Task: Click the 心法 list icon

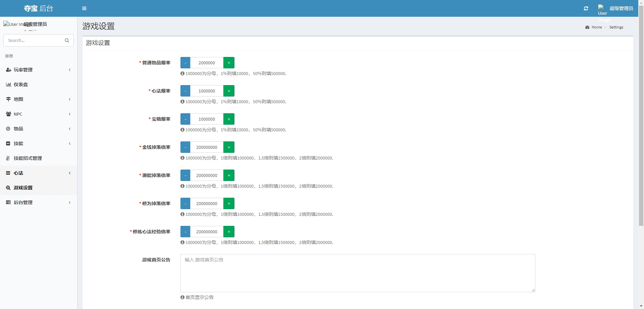Action: click(x=8, y=173)
